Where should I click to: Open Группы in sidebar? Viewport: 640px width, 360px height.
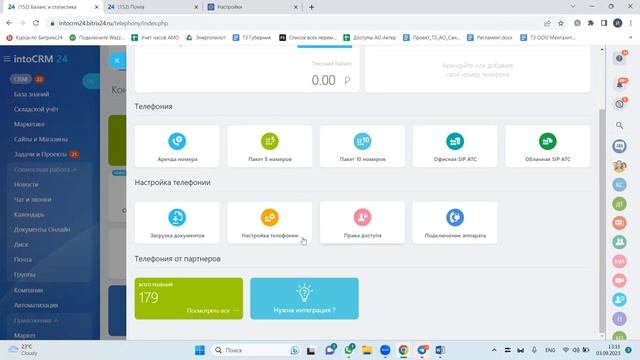point(24,275)
